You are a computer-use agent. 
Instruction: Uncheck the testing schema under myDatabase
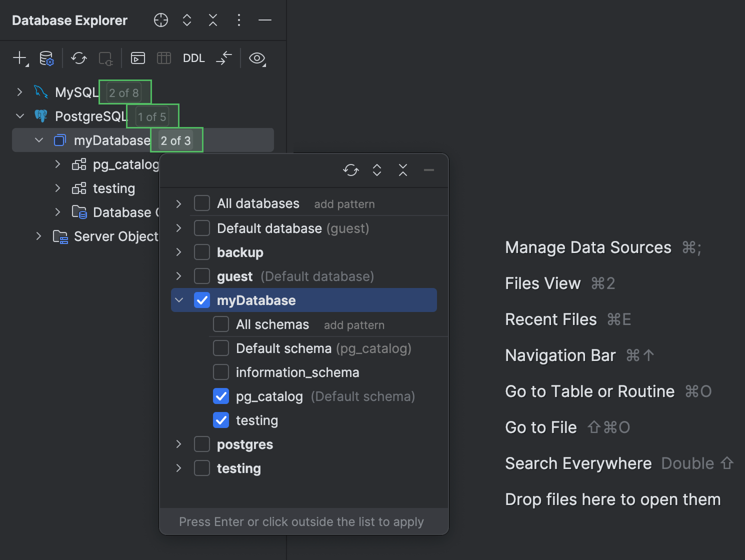pos(220,420)
